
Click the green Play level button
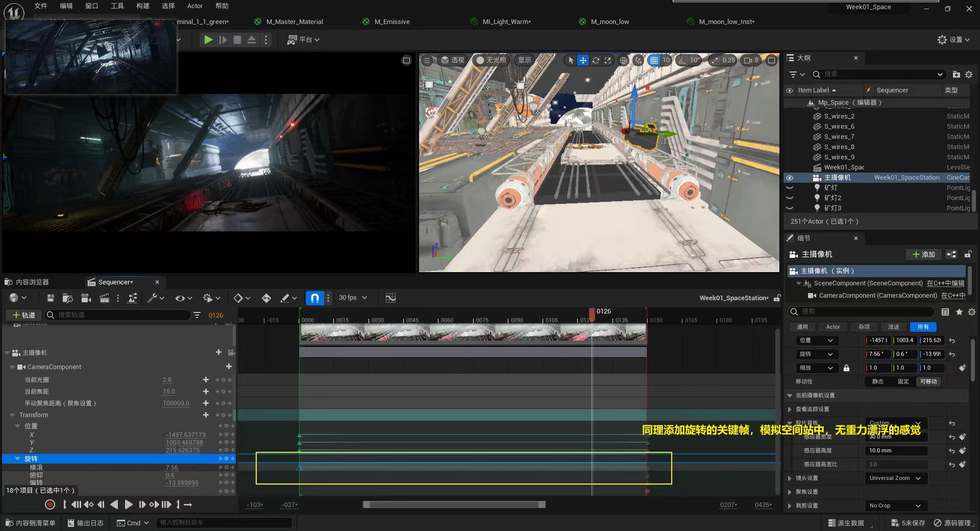208,40
